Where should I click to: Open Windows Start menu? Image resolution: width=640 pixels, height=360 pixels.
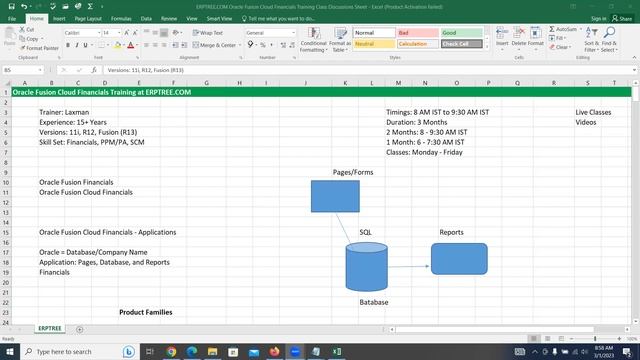(x=9, y=351)
